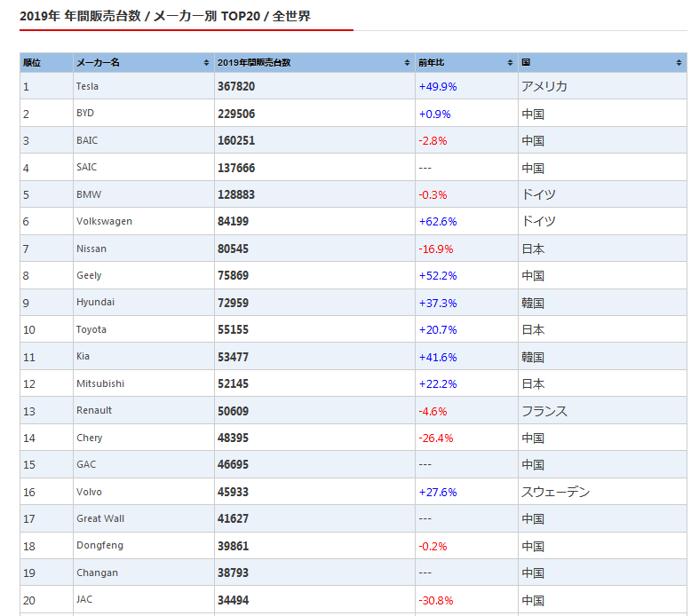Click the Toyota maker cell
This screenshot has width=699, height=616.
click(91, 329)
